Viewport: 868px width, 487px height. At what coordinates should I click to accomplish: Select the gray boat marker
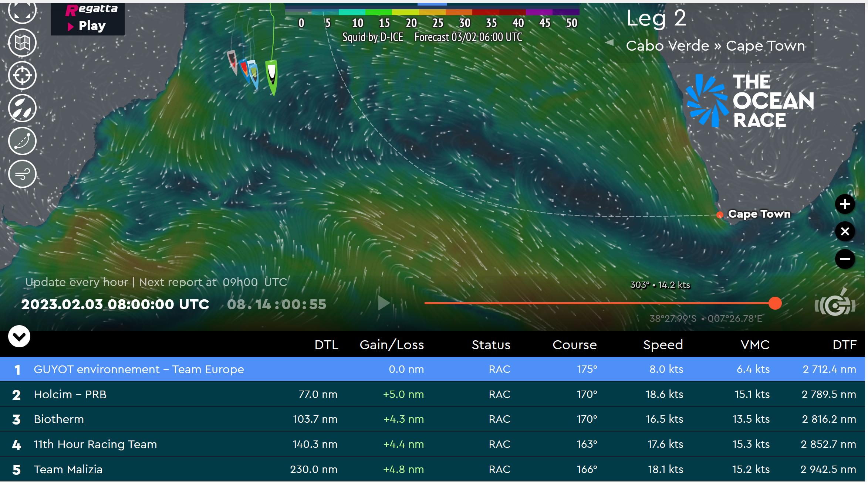(x=233, y=62)
